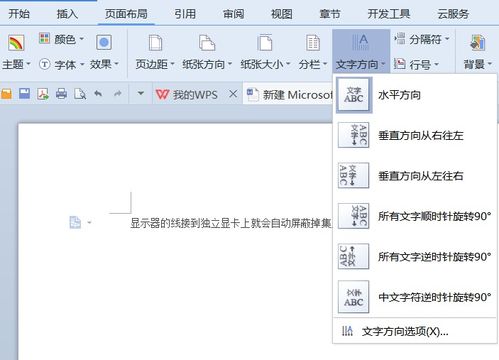The image size is (499, 360).
Task: Click the 效果 effects icon
Action: [x=104, y=42]
